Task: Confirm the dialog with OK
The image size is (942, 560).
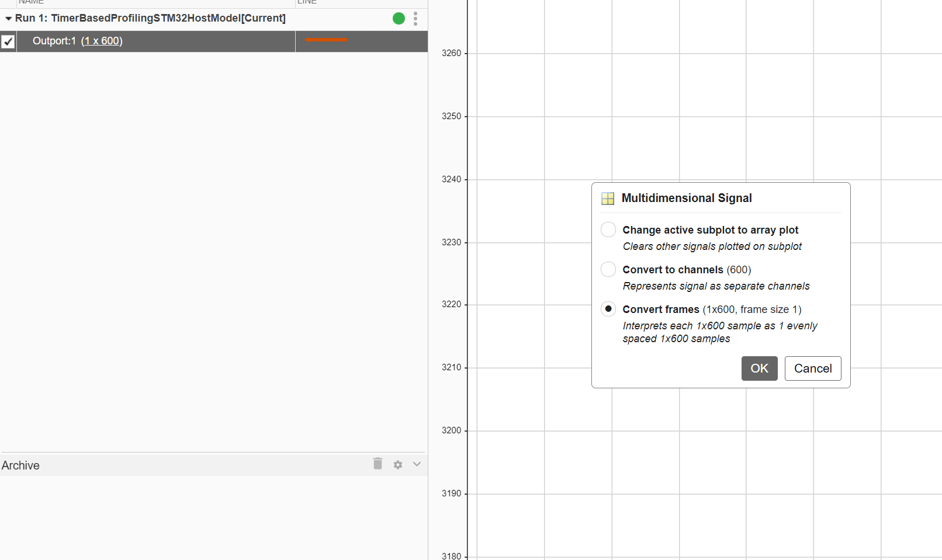Action: click(x=759, y=368)
